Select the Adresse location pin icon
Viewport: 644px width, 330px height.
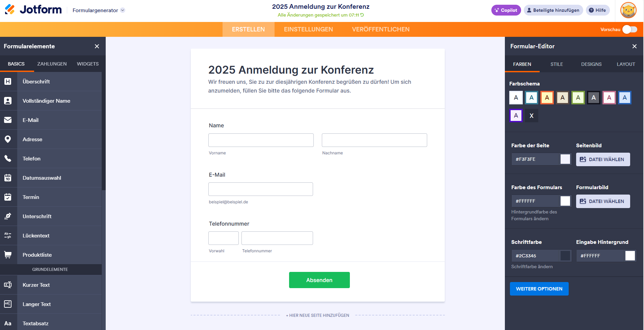pyautogui.click(x=8, y=139)
